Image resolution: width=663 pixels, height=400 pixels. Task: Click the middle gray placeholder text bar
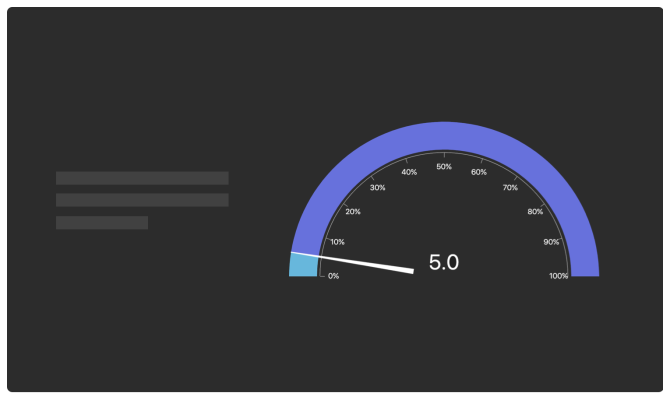click(x=142, y=200)
